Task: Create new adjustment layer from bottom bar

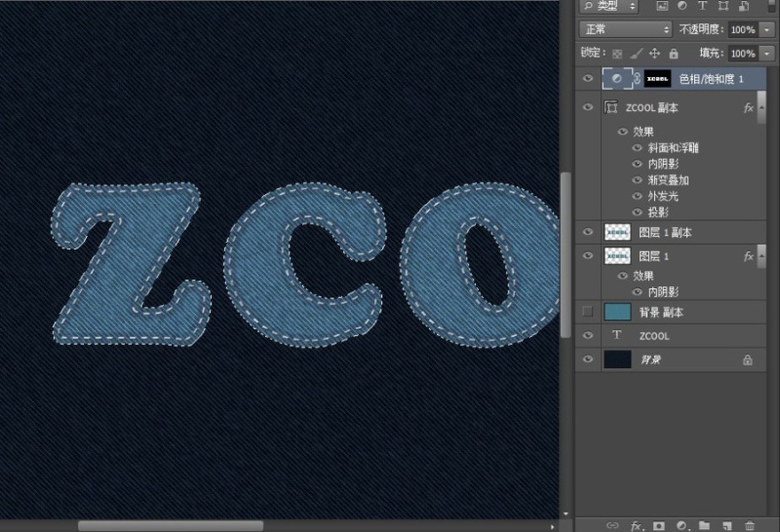Action: tap(682, 525)
